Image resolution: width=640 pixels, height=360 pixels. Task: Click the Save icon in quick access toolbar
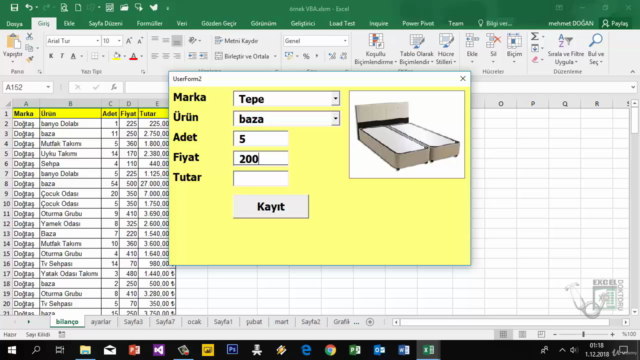pyautogui.click(x=14, y=8)
